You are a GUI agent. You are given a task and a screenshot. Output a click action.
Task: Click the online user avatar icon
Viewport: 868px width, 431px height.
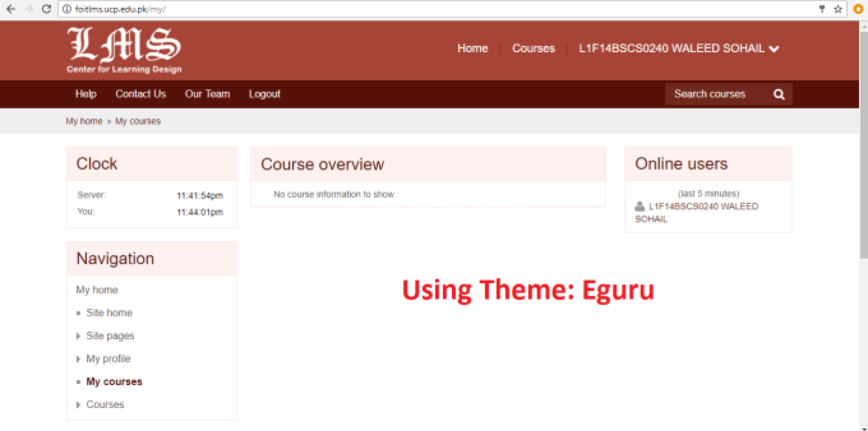(639, 206)
